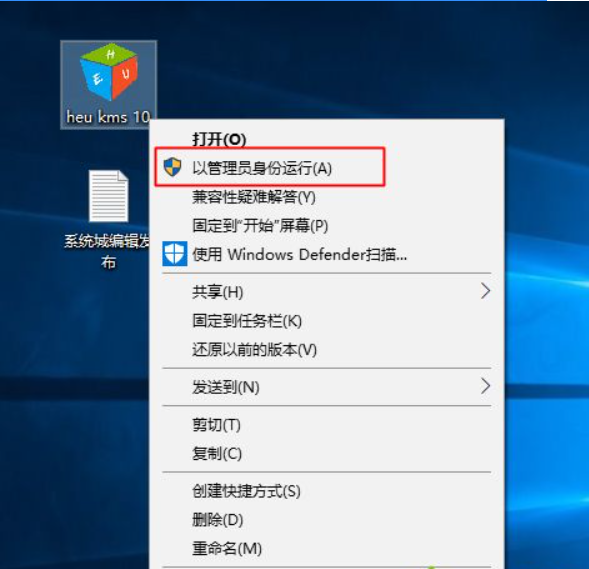Open the 发送到(N) menu item
Viewport: 589px width, 569px height.
point(327,387)
